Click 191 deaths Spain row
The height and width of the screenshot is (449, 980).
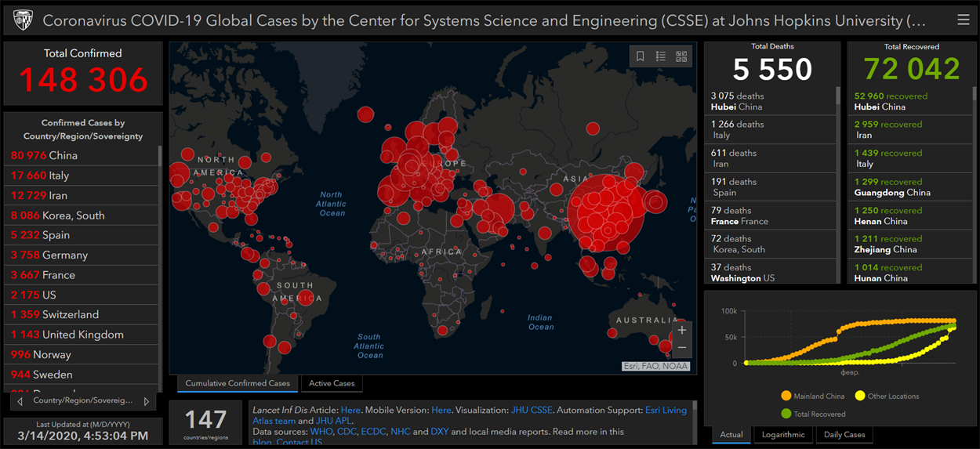771,186
